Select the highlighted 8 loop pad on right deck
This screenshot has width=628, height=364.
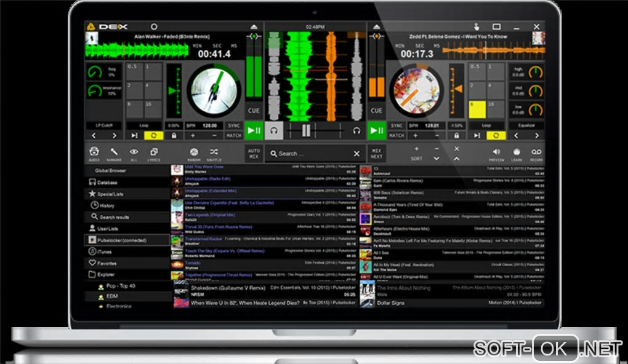coord(477,109)
